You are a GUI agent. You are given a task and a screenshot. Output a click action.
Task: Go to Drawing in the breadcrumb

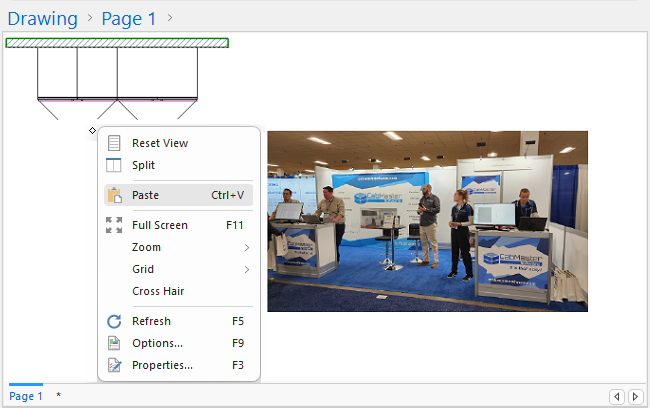(42, 18)
